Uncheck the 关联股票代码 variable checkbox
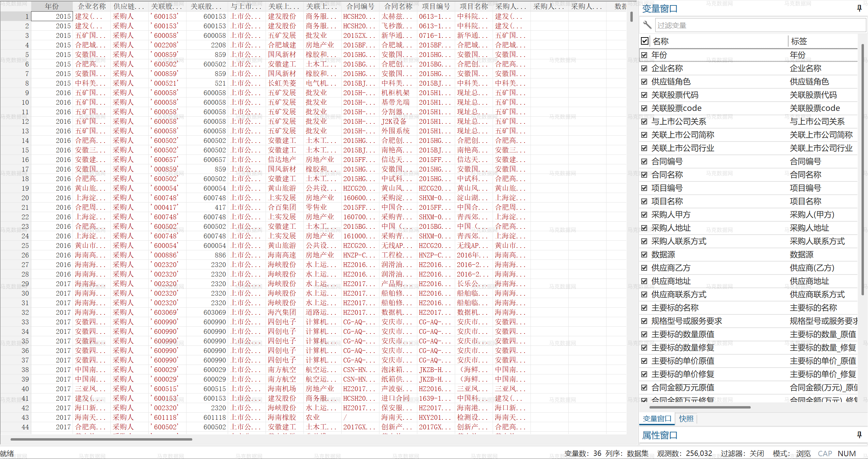868x459 pixels. coord(644,95)
